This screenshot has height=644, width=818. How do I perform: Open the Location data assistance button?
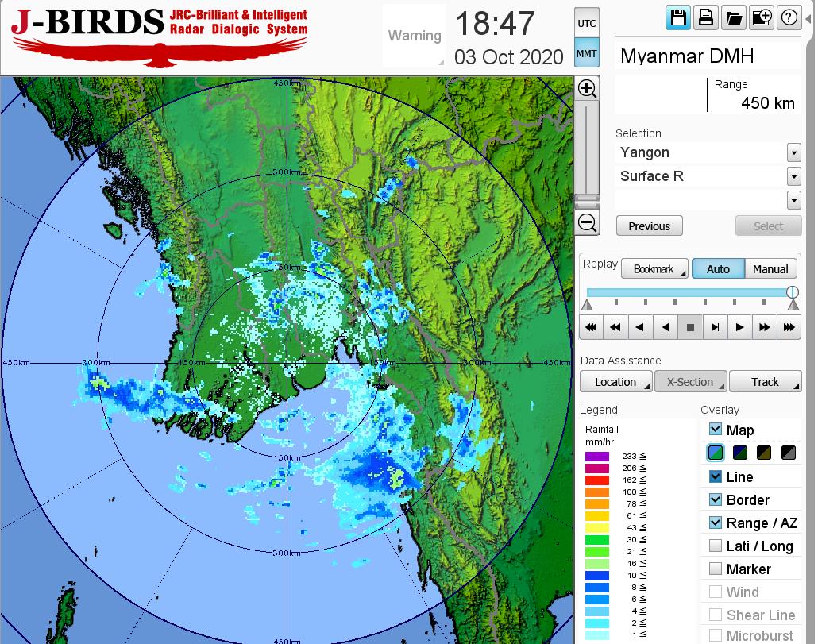pos(615,382)
